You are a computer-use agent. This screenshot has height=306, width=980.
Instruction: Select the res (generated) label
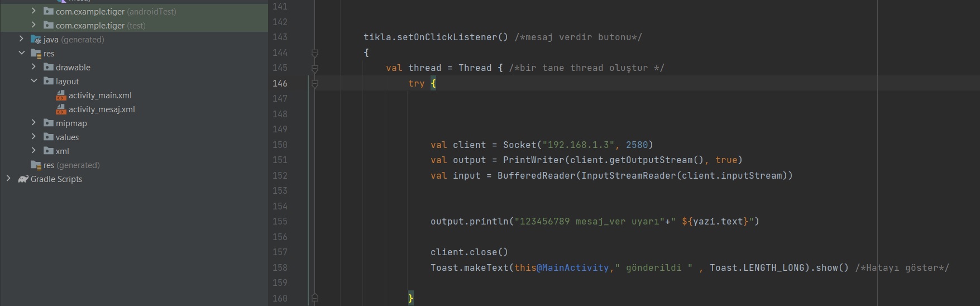coord(71,165)
